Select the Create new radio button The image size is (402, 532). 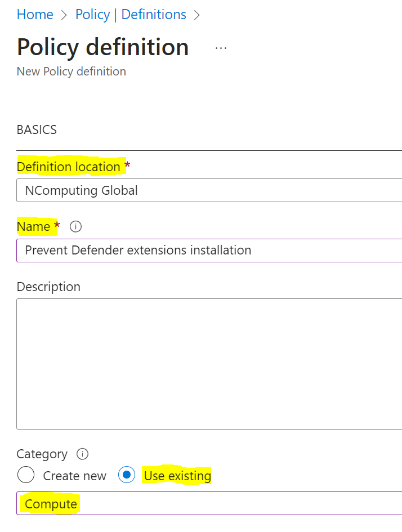coord(26,475)
